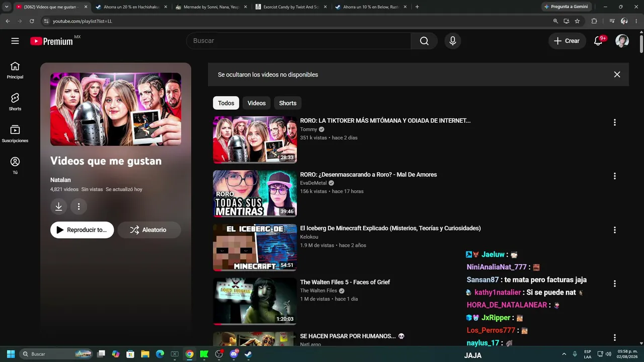644x362 pixels.
Task: Open Chrome three-dot settings menu
Action: 636,21
